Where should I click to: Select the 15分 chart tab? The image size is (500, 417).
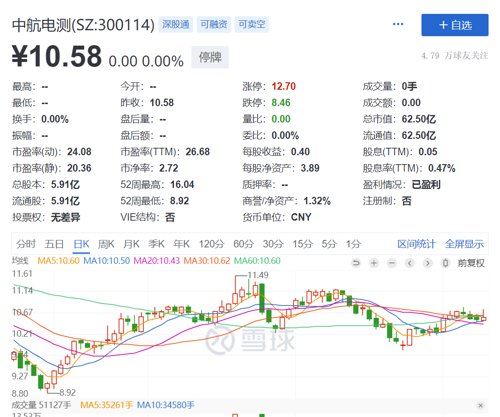[303, 244]
